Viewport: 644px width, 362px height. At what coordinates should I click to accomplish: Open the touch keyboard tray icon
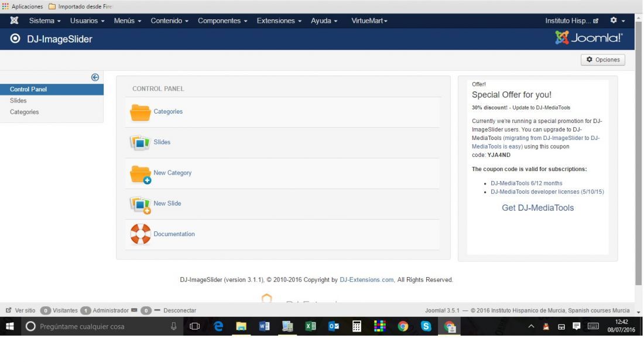point(593,326)
